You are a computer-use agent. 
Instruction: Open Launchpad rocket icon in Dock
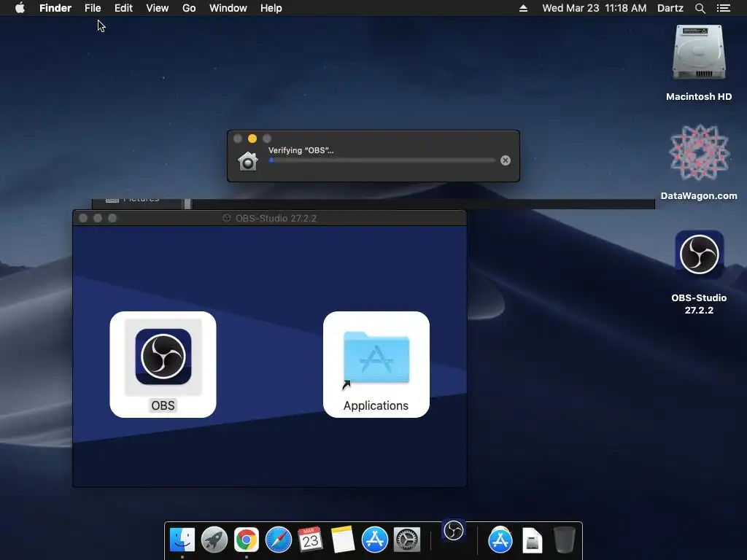pos(214,540)
